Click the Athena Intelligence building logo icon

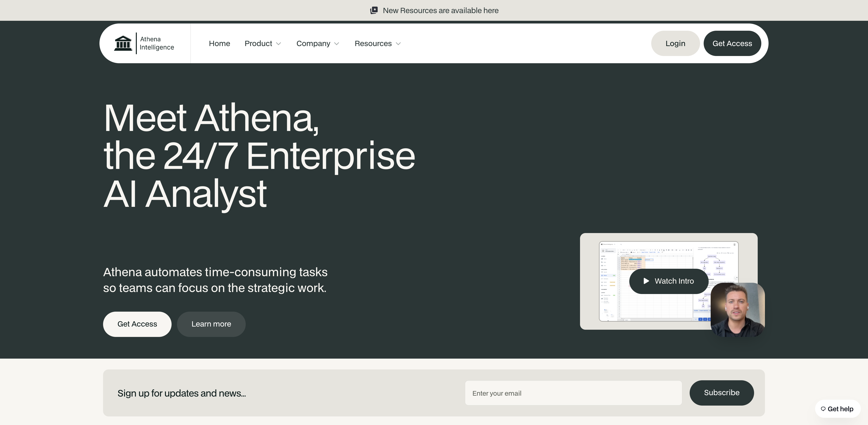(123, 43)
